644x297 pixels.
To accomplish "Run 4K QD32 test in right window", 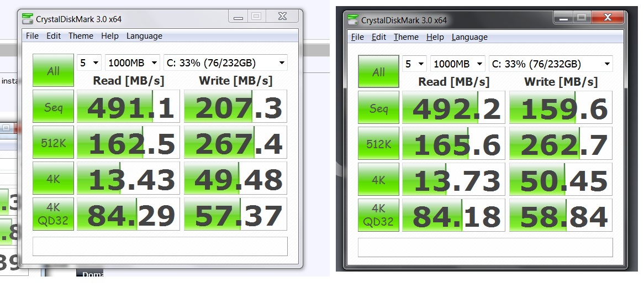I will (379, 215).
